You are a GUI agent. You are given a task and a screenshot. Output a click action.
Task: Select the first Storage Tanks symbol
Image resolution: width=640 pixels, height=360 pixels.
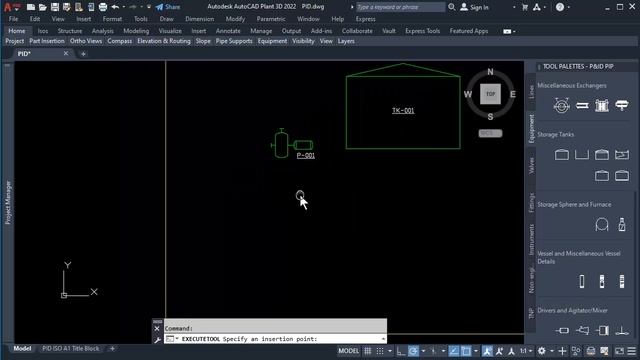pyautogui.click(x=562, y=155)
